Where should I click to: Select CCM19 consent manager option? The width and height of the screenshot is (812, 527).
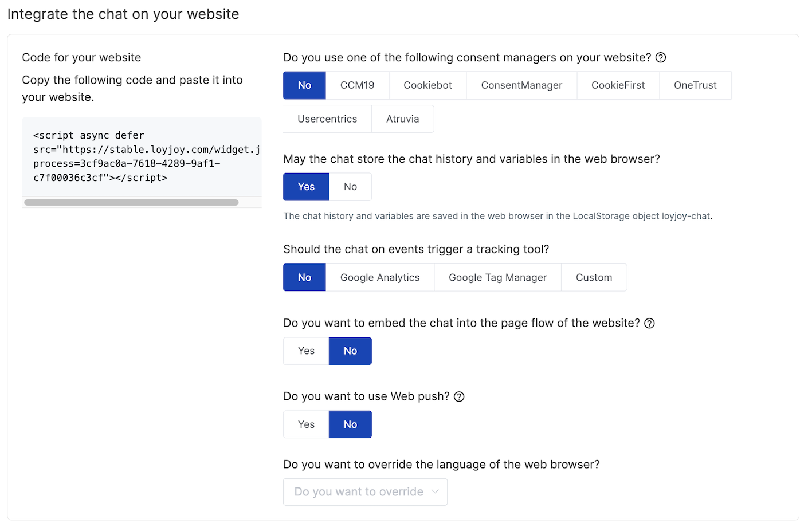point(357,85)
